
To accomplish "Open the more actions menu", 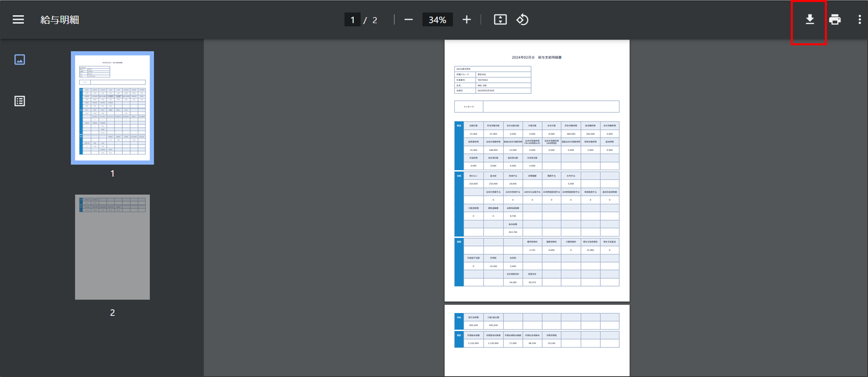I will [x=859, y=19].
